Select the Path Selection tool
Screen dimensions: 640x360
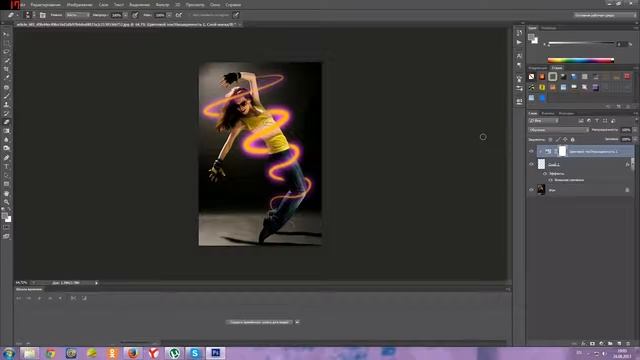coord(6,175)
